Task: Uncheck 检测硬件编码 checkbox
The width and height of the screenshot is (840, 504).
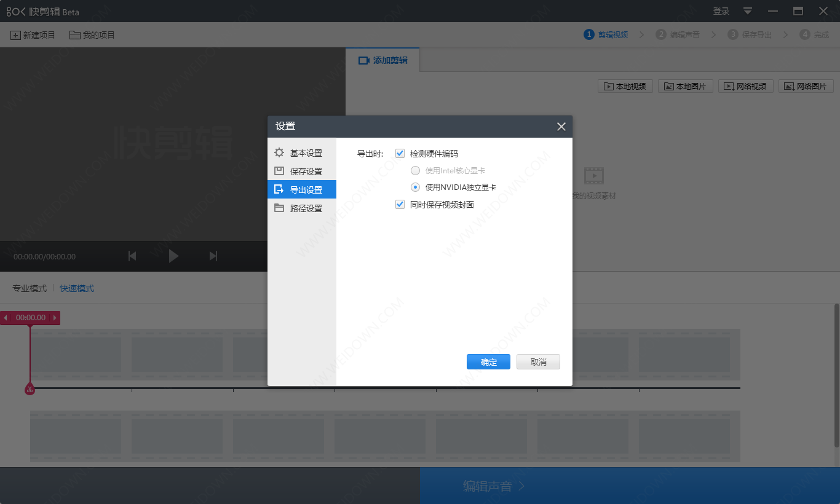Action: coord(400,154)
